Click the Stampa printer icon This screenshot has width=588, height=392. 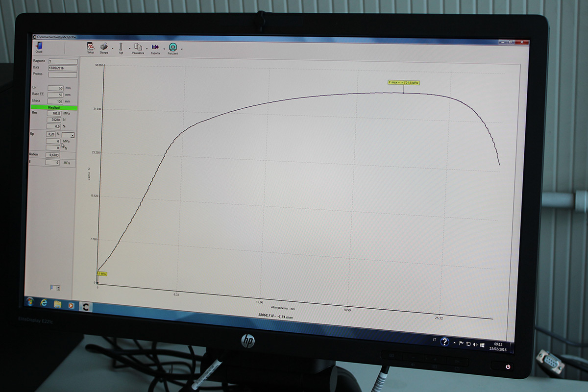104,46
